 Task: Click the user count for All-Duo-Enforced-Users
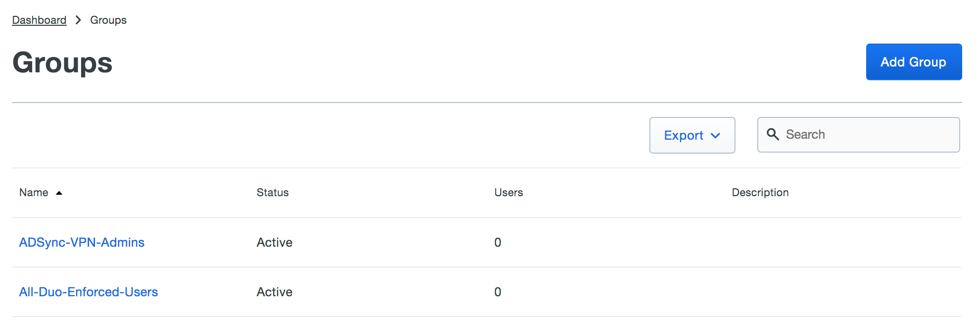pyautogui.click(x=497, y=292)
